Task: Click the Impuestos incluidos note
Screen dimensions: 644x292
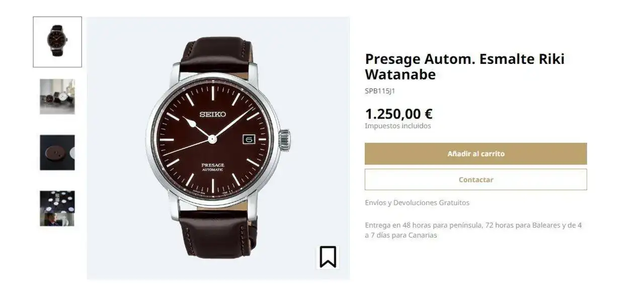Action: 398,126
